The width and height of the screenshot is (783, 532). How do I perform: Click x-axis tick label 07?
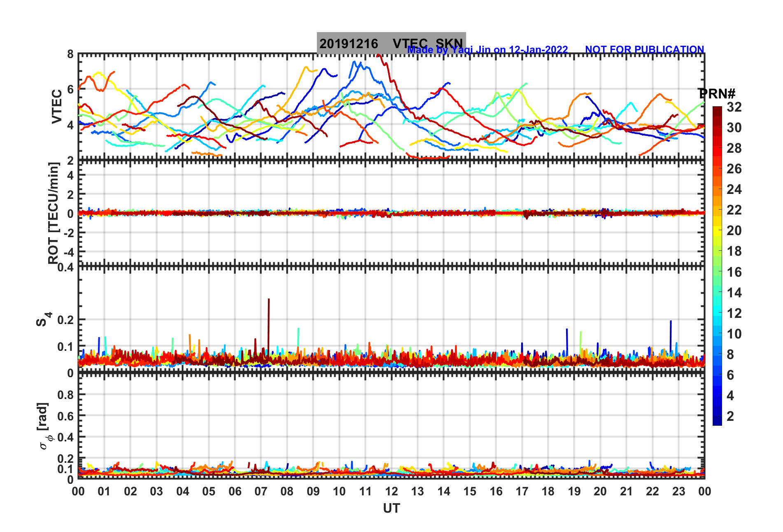click(x=261, y=491)
